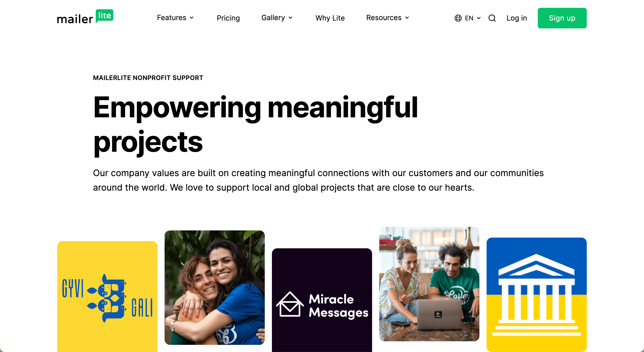
Task: Click the Miracle Messages nonprofit card
Action: 322,299
